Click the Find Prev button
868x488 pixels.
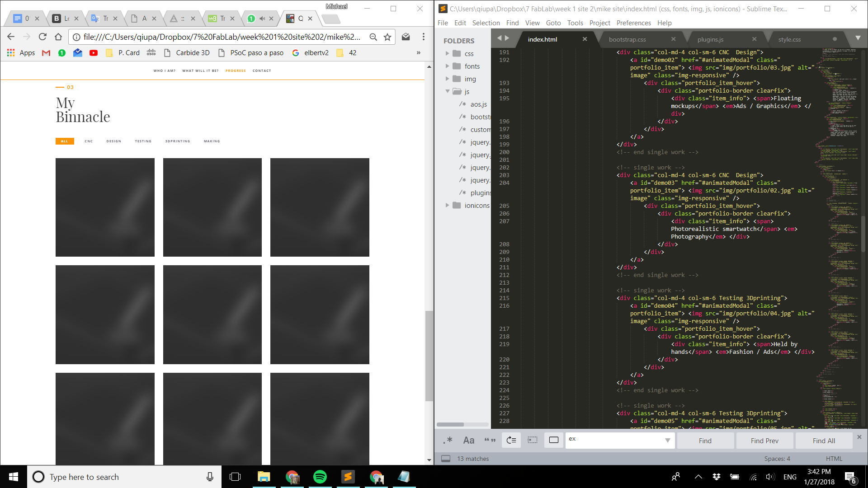[x=764, y=441]
